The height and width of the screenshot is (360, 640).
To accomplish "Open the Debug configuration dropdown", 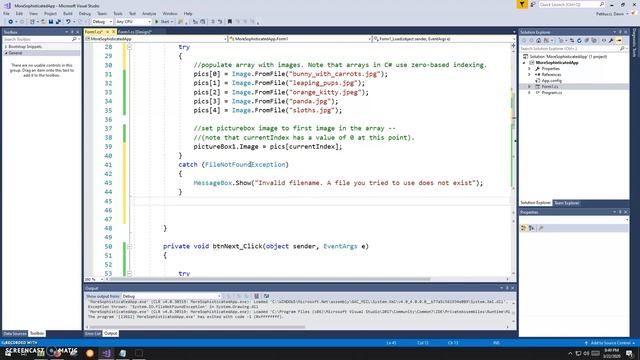I will [102, 22].
